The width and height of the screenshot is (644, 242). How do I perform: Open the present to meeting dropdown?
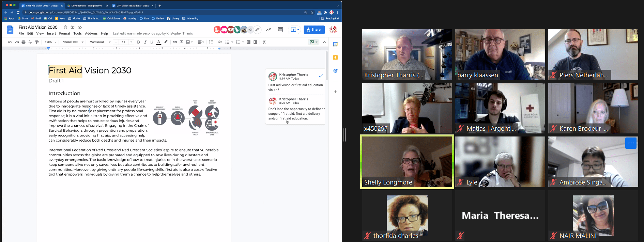(295, 30)
